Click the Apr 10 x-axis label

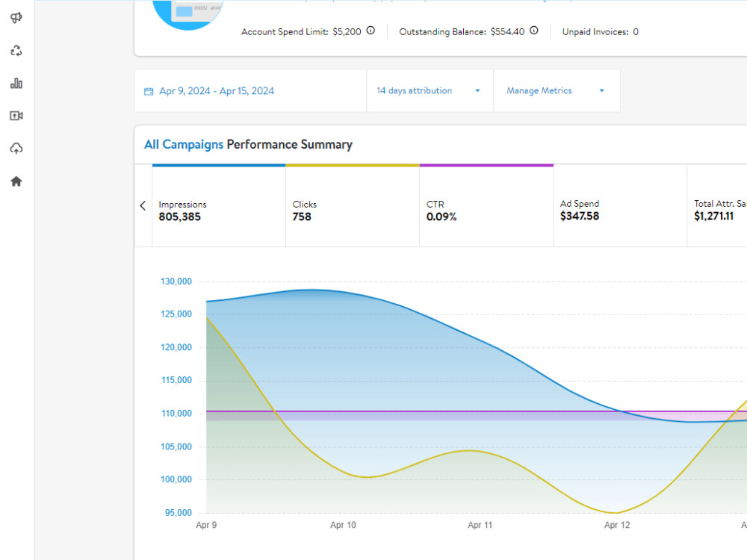343,525
